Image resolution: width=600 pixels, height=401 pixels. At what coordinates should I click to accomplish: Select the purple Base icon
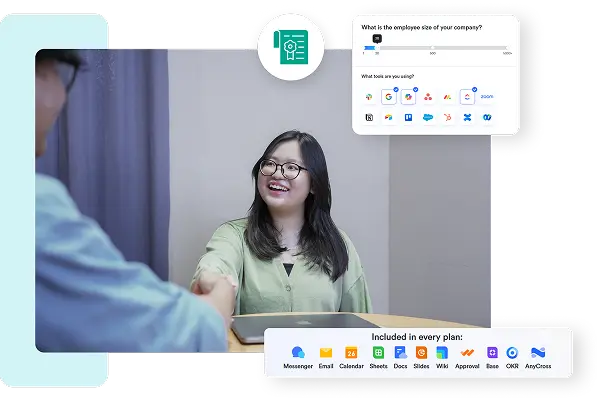click(x=492, y=353)
